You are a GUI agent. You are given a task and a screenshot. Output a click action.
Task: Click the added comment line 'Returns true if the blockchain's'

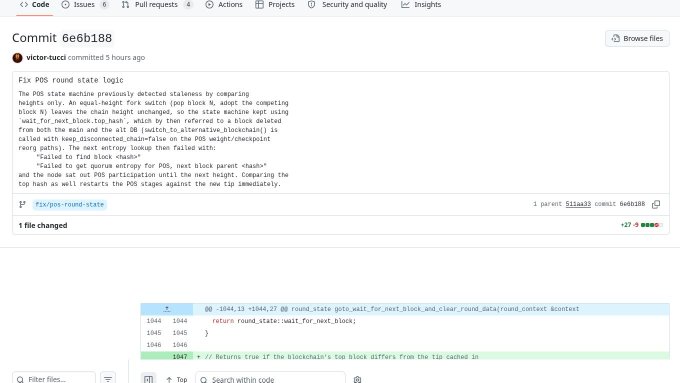click(x=341, y=357)
